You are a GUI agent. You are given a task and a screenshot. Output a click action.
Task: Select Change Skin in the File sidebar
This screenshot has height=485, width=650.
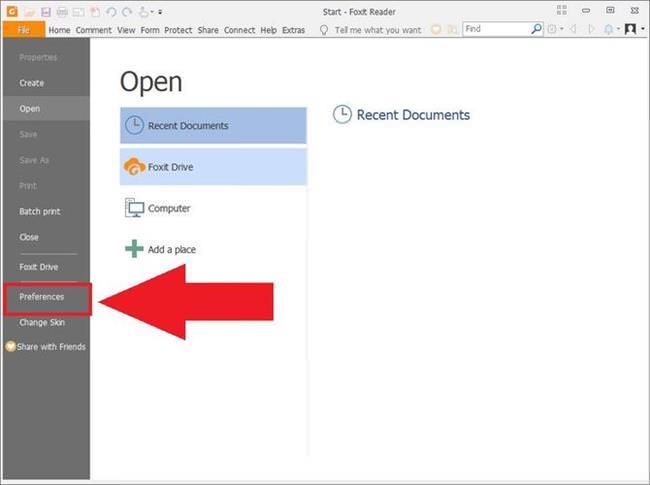pyautogui.click(x=46, y=323)
